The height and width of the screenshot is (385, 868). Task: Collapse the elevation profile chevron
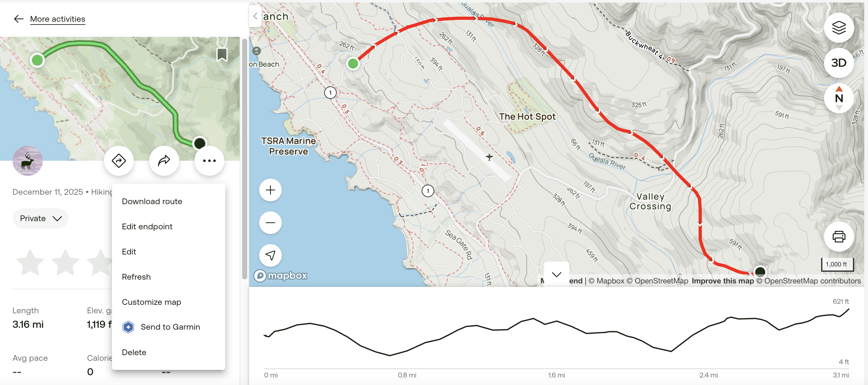tap(556, 274)
